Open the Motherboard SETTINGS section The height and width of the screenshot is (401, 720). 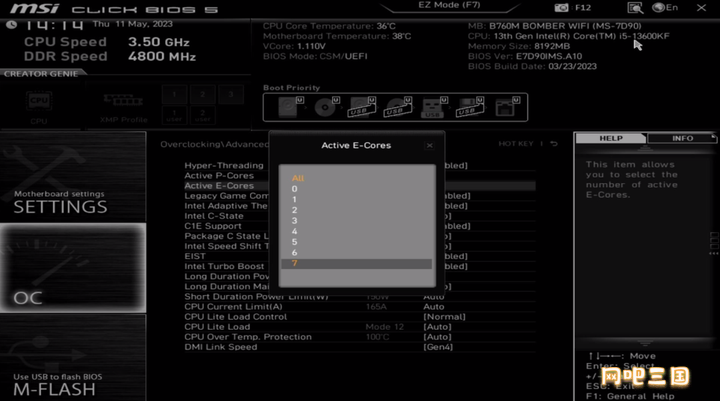(x=73, y=177)
